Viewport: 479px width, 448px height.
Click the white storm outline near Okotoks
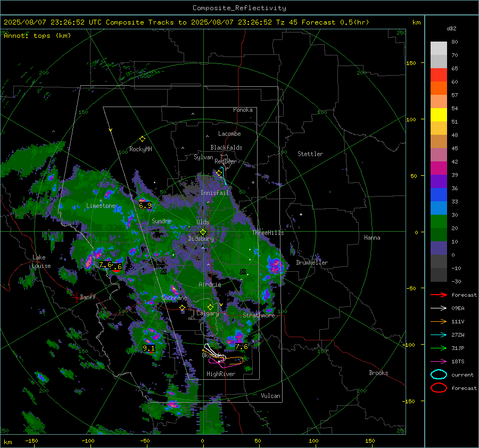(214, 352)
